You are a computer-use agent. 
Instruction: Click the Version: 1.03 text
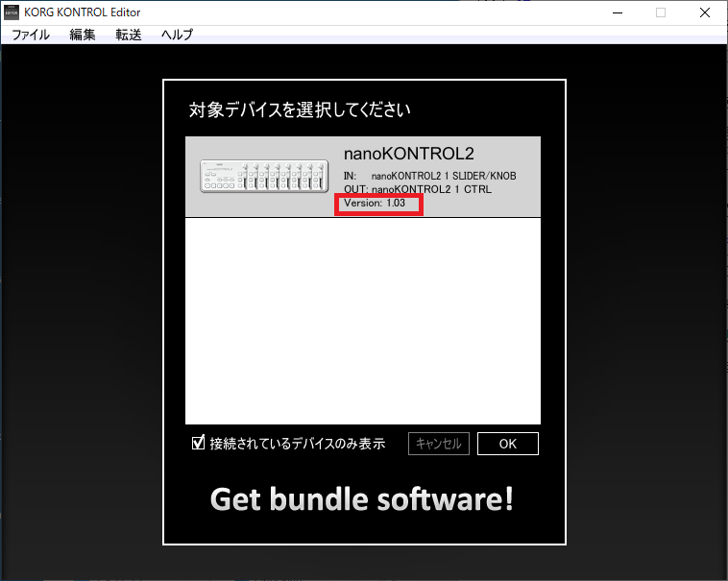point(375,204)
